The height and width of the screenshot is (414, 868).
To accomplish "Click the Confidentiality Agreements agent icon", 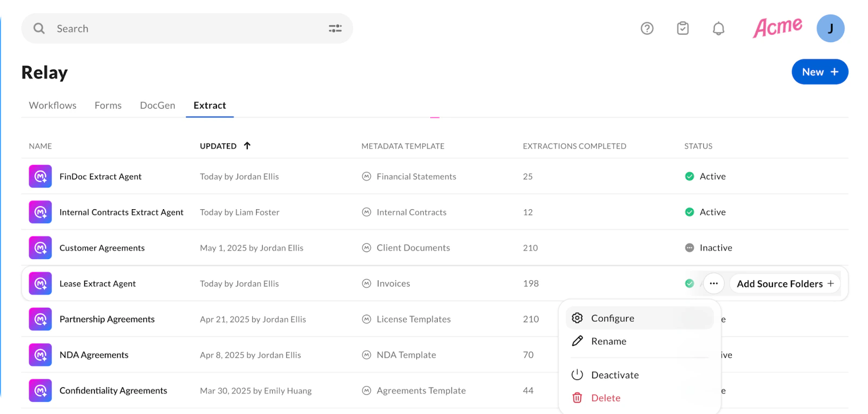I will click(x=40, y=391).
